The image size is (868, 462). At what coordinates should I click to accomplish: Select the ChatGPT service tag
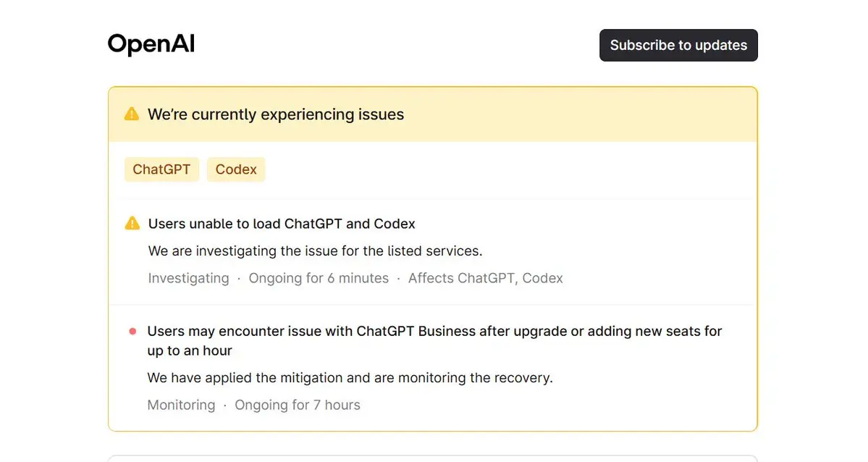tap(161, 169)
